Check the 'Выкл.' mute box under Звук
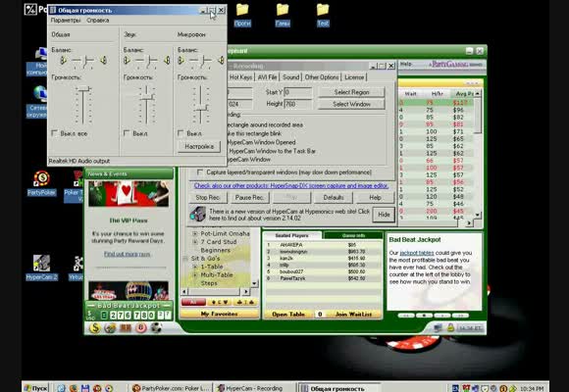 tap(127, 133)
